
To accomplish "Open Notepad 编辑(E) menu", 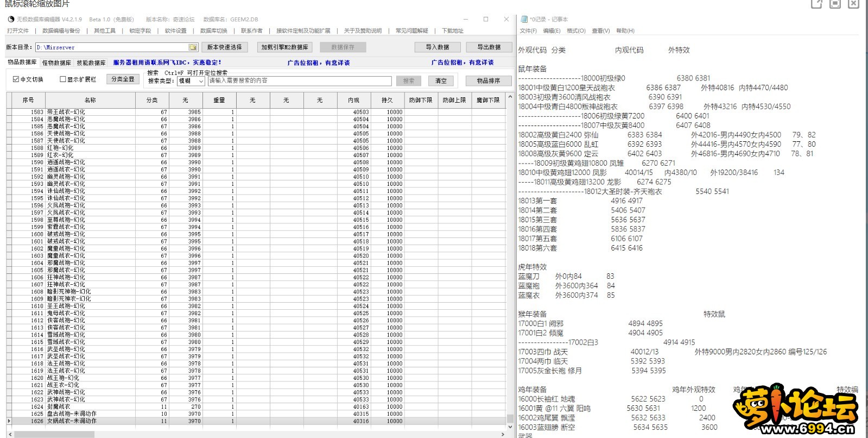I will 552,31.
